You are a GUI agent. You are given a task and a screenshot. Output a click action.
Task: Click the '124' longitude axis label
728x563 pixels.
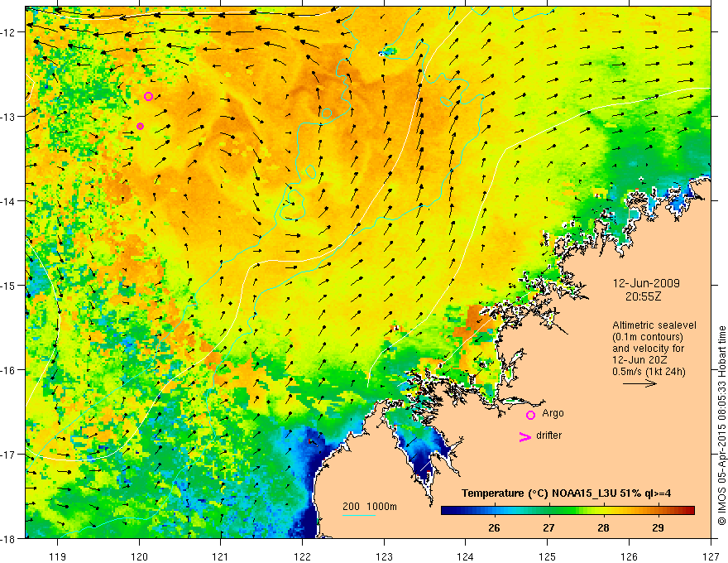466,556
